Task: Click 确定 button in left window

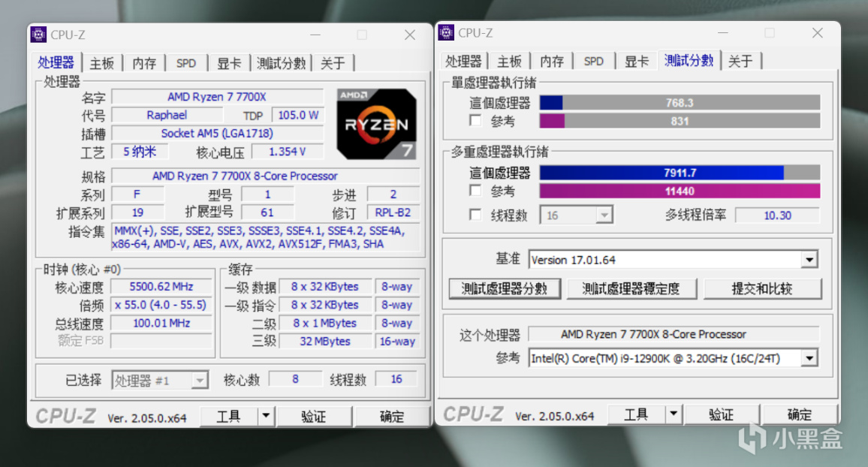Action: 392,416
